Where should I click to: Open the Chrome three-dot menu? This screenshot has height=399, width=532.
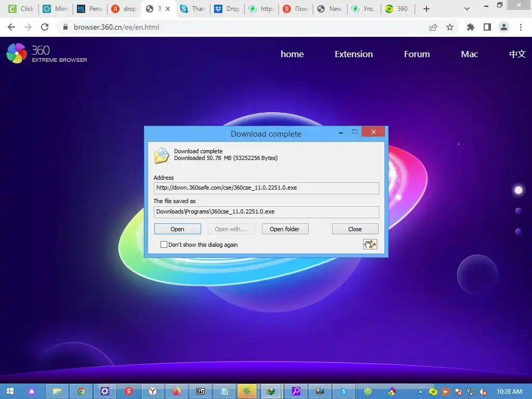(x=521, y=27)
